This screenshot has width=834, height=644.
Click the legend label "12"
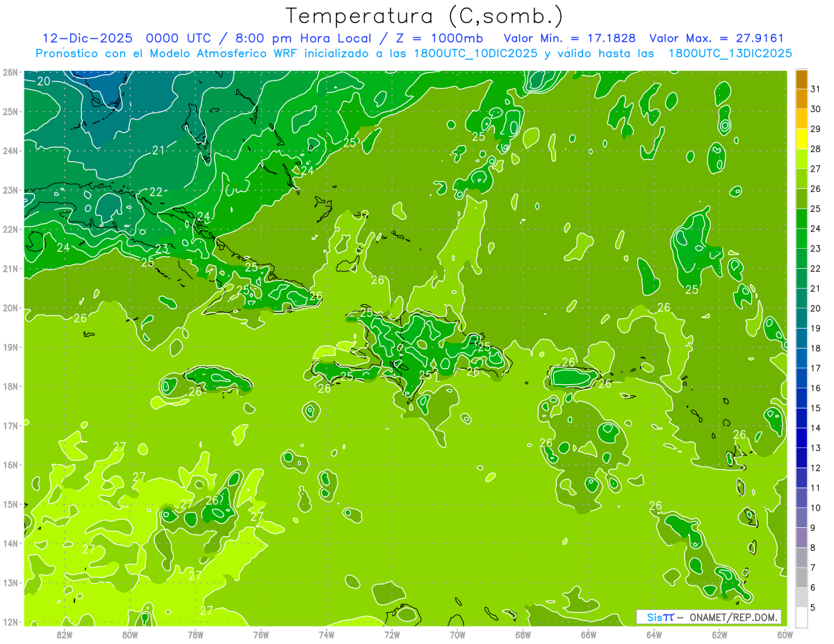click(816, 468)
